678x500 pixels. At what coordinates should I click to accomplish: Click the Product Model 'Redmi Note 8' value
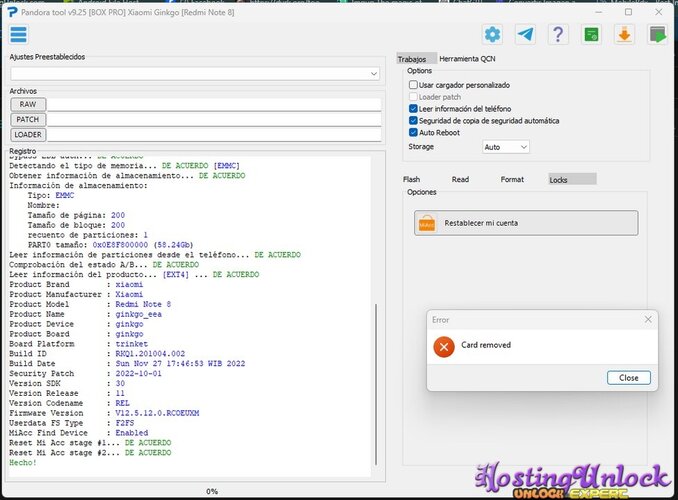coord(143,304)
